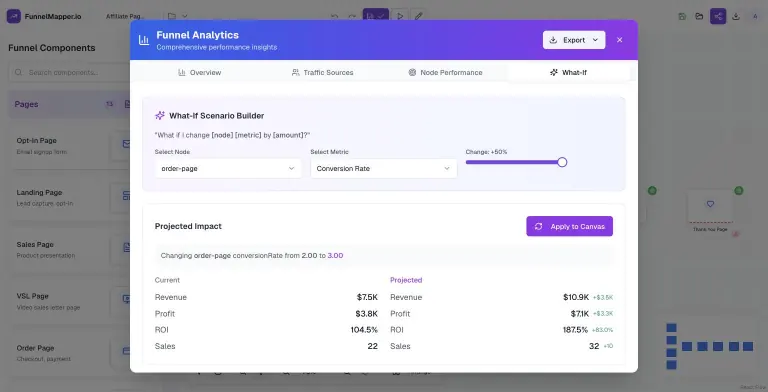Select the Sales Page component
This screenshot has width=768, height=392.
pos(70,249)
